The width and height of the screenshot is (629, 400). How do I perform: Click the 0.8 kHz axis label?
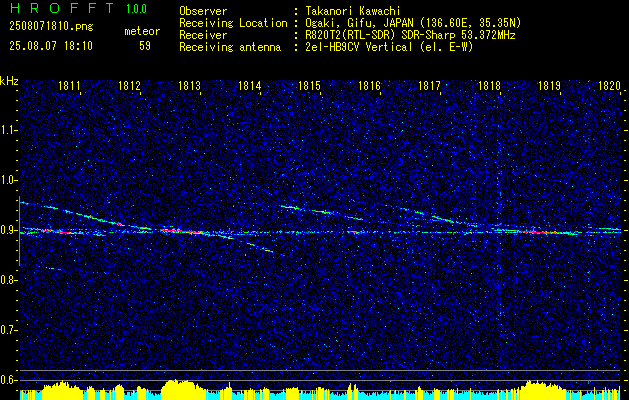(8, 280)
